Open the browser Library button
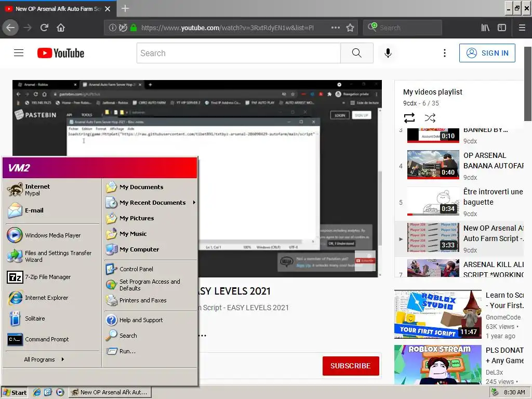 coord(485,28)
